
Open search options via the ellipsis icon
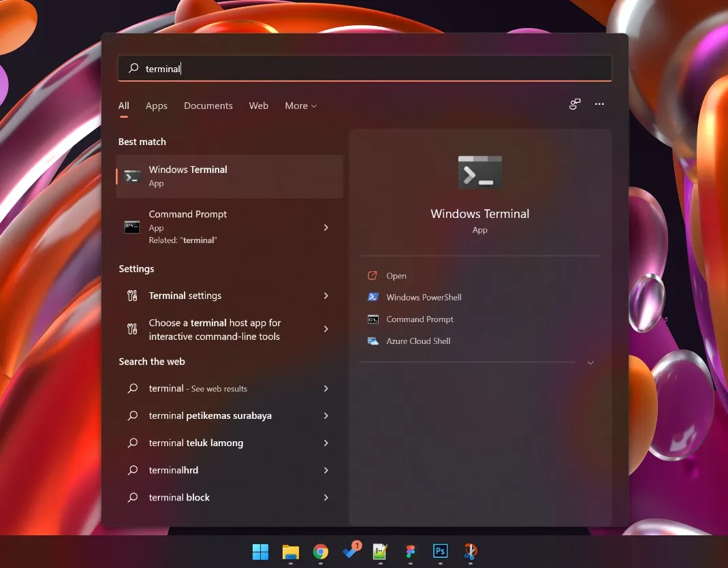point(599,104)
